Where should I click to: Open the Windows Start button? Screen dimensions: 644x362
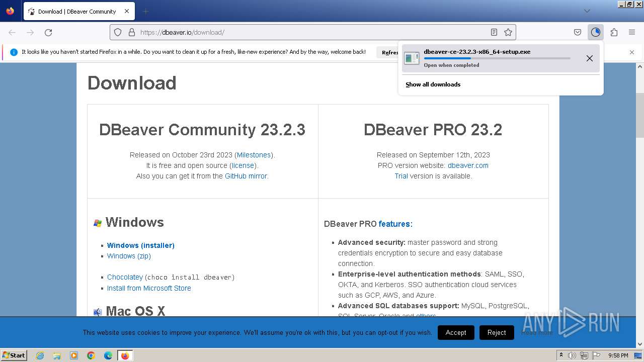[14, 355]
